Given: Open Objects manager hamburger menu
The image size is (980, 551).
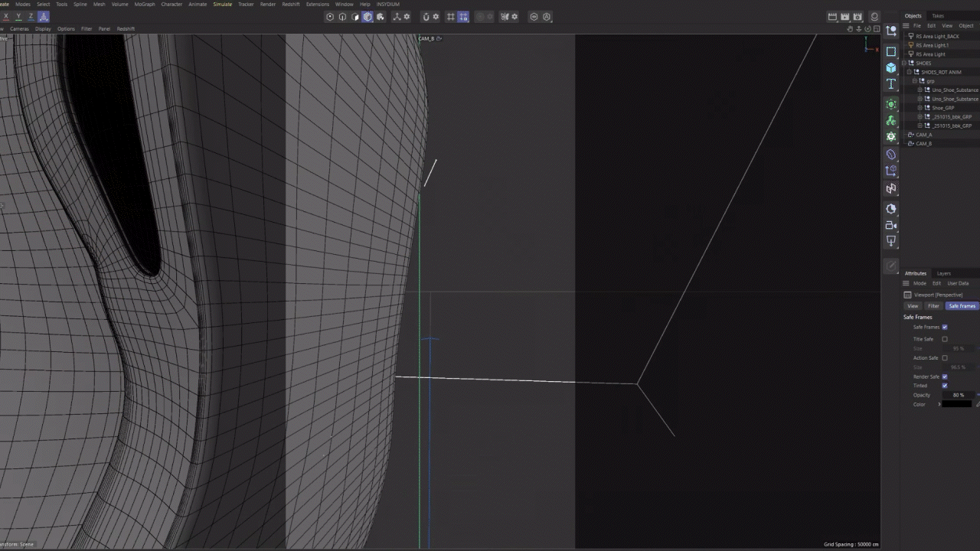Looking at the screenshot, I should pyautogui.click(x=906, y=26).
